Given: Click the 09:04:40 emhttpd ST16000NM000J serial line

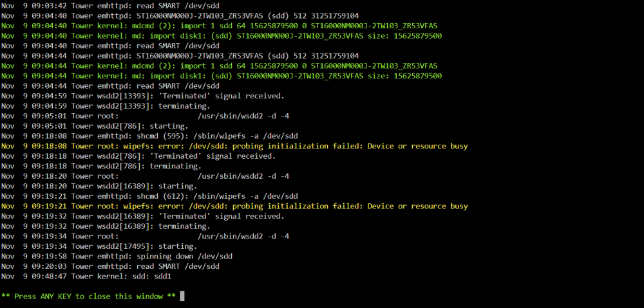Looking at the screenshot, I should [x=180, y=16].
